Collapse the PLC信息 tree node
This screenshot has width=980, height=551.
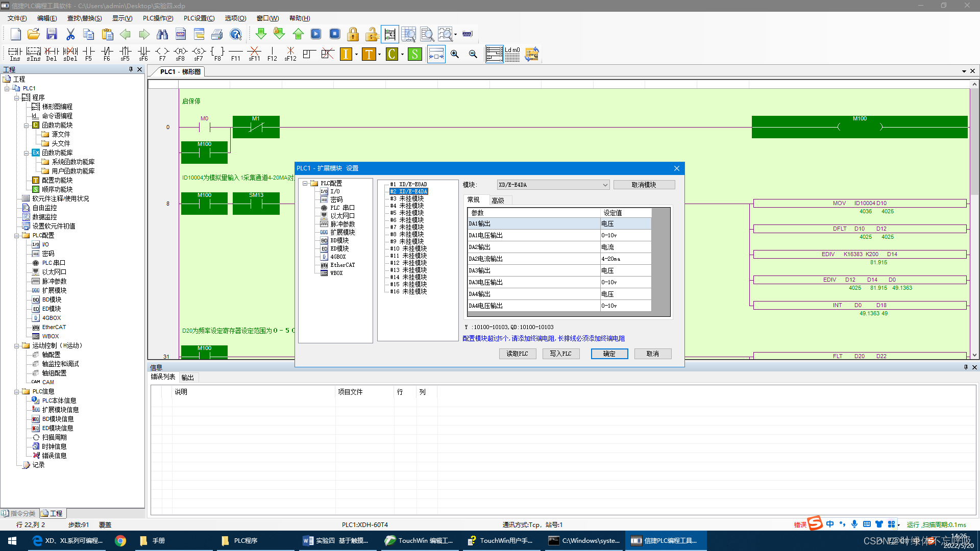pyautogui.click(x=16, y=392)
